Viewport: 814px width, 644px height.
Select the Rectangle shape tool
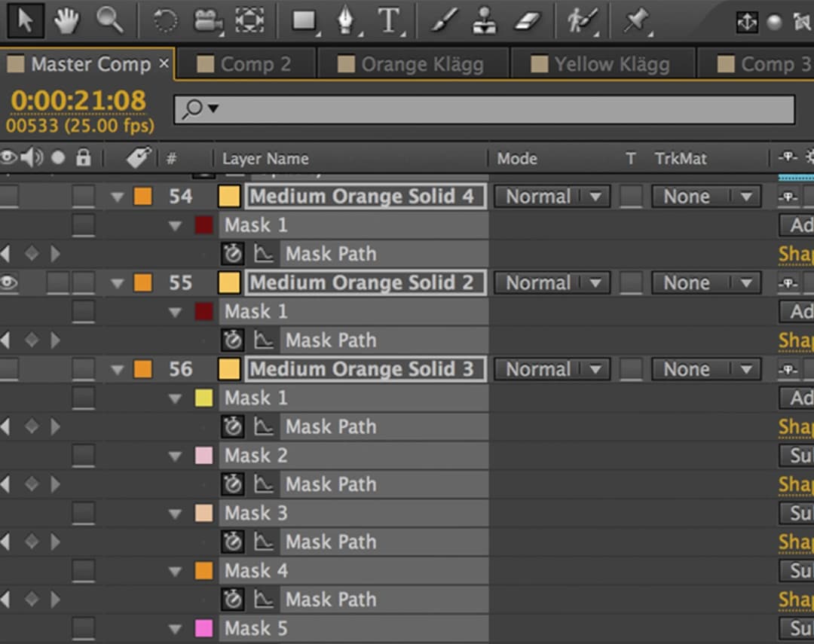coord(304,21)
